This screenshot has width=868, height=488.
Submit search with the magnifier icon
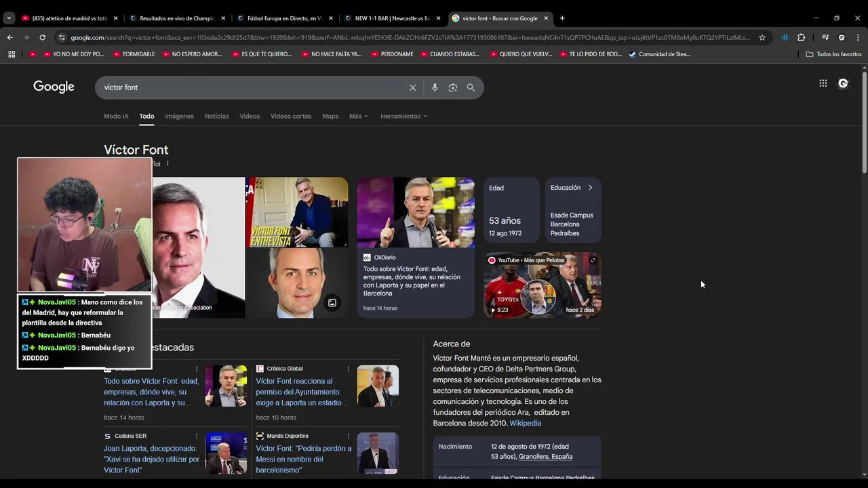click(x=471, y=87)
